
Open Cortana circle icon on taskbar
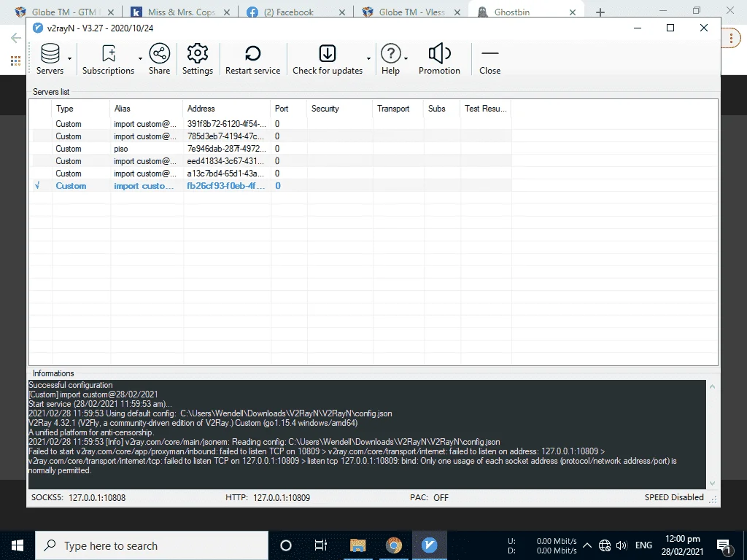click(x=286, y=545)
